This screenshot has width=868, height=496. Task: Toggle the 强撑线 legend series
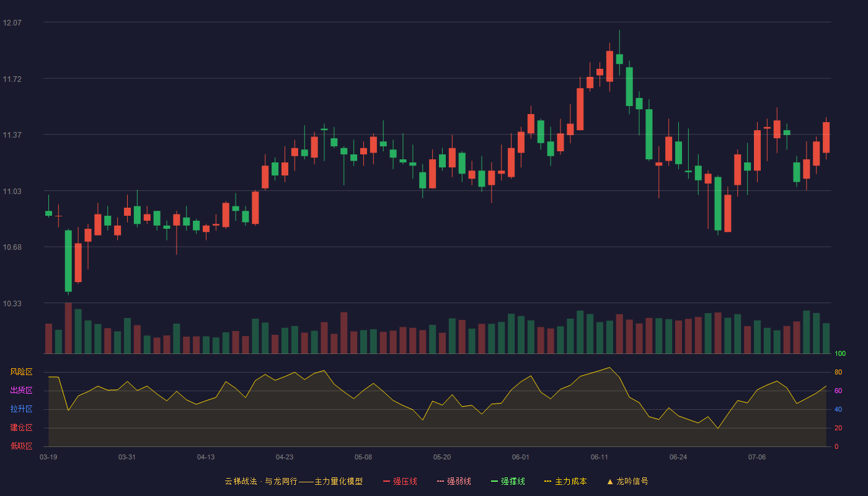(508, 481)
